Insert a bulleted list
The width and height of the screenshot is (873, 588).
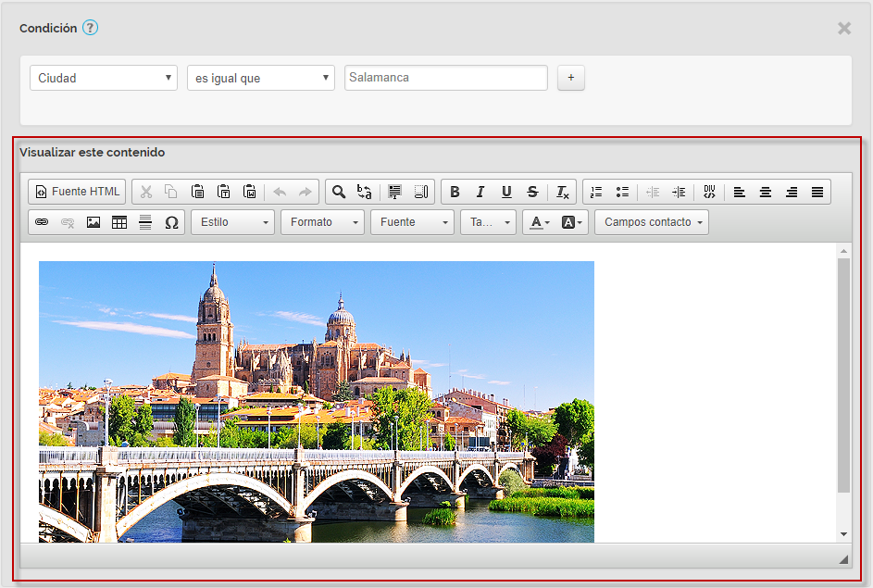click(622, 192)
